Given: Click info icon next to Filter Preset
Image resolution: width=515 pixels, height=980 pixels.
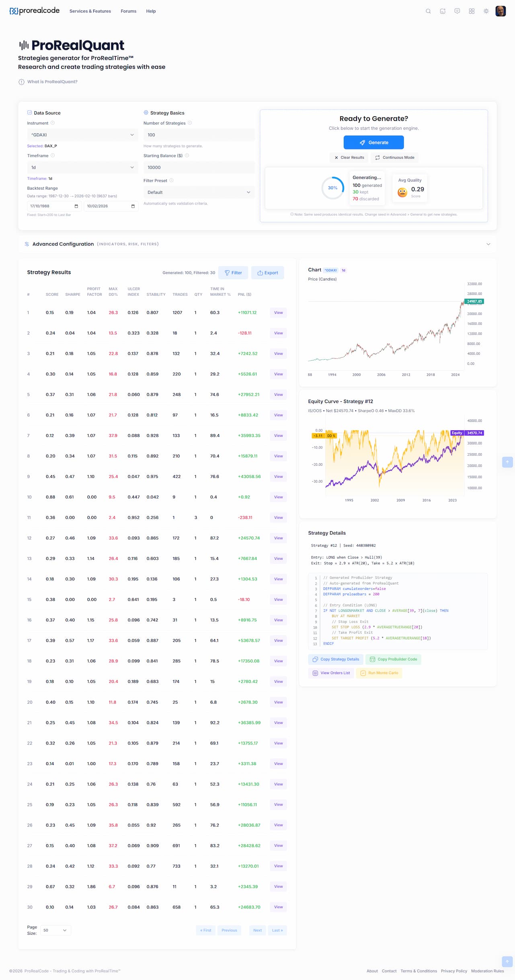Looking at the screenshot, I should pos(171,180).
